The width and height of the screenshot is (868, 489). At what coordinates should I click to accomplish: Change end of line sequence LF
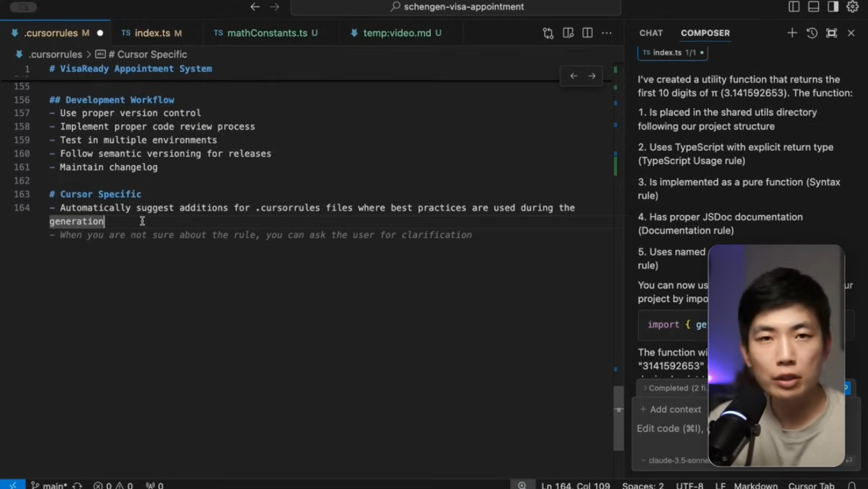coord(720,485)
